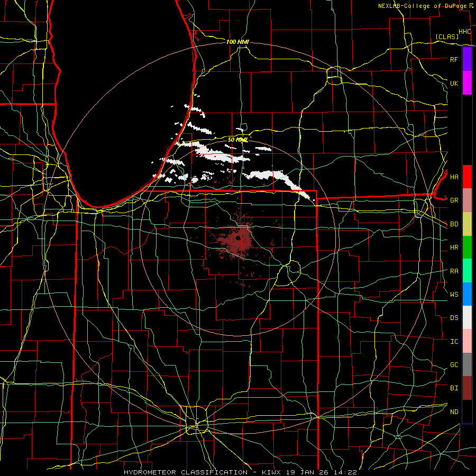The width and height of the screenshot is (476, 476).
Task: Click the bright green RA legend swatch
Action: point(467,271)
